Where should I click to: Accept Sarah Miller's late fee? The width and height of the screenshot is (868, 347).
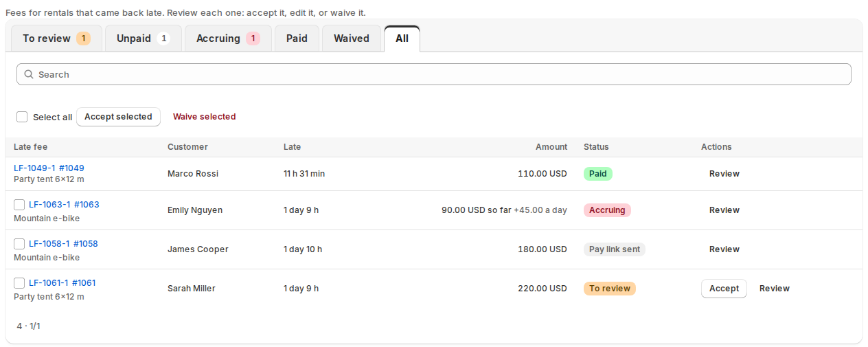tap(724, 289)
